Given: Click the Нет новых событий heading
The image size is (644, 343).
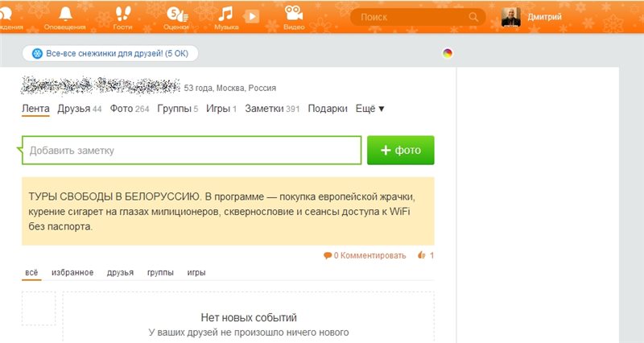Looking at the screenshot, I should tap(249, 317).
